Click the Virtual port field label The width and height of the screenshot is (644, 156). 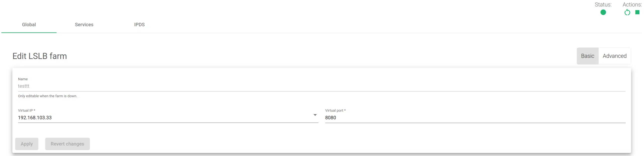(335, 110)
